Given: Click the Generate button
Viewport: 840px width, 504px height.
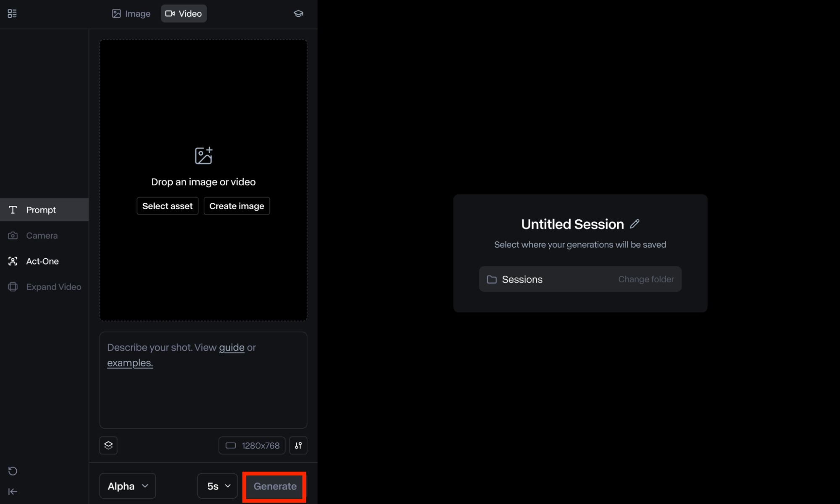Looking at the screenshot, I should pos(275,486).
